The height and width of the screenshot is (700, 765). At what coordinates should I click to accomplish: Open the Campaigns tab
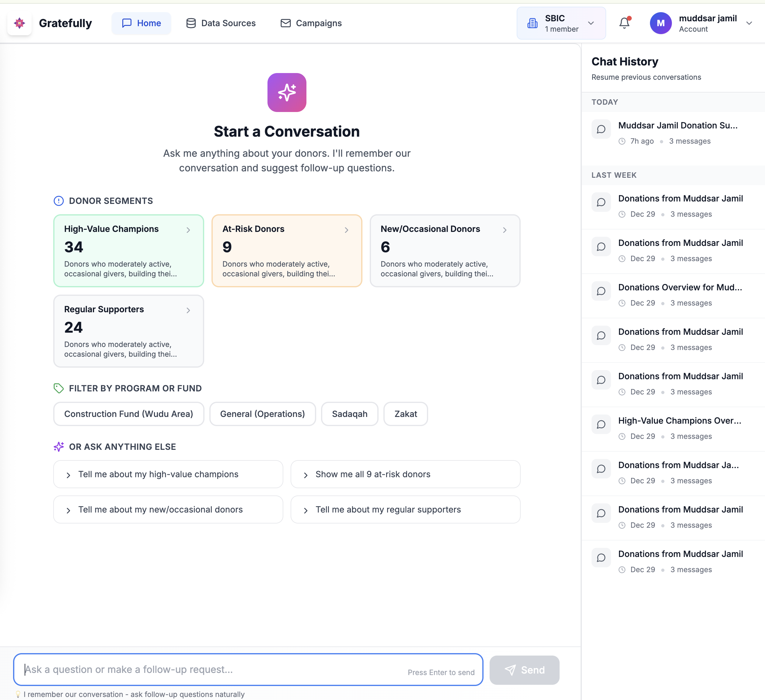311,23
